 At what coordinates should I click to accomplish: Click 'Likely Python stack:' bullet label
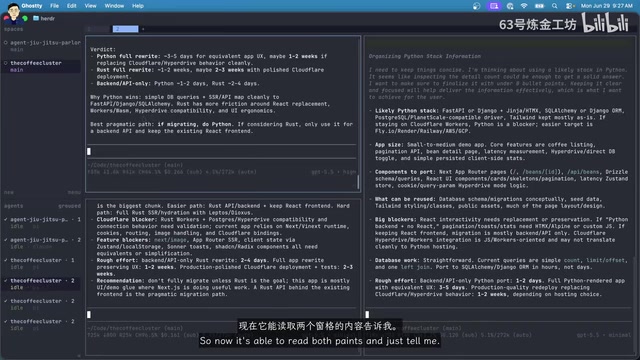click(x=407, y=111)
